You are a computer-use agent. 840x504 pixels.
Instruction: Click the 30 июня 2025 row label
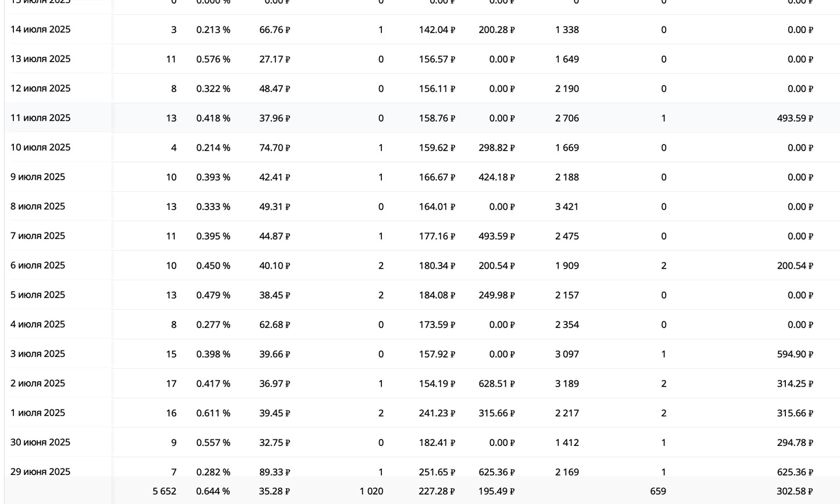[40, 442]
